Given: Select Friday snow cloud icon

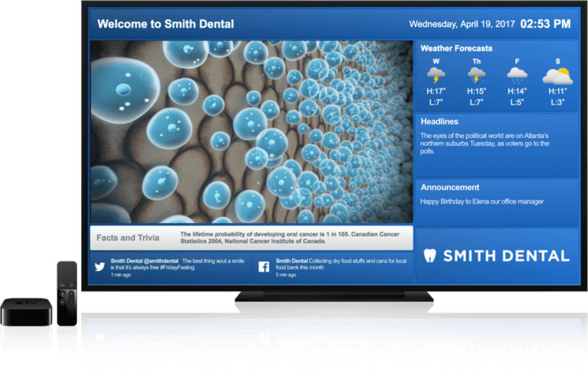Looking at the screenshot, I should 517,75.
